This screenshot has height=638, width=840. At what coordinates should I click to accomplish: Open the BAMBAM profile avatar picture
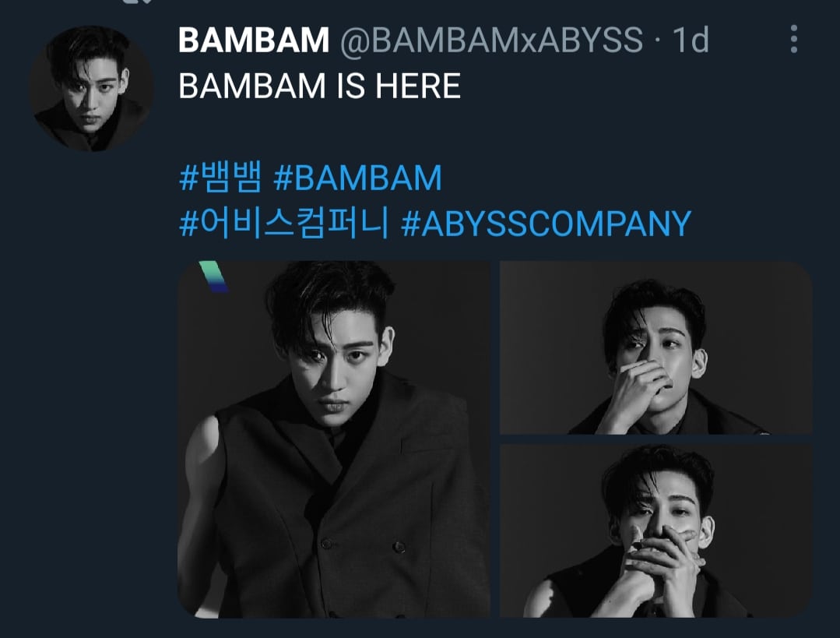point(91,89)
